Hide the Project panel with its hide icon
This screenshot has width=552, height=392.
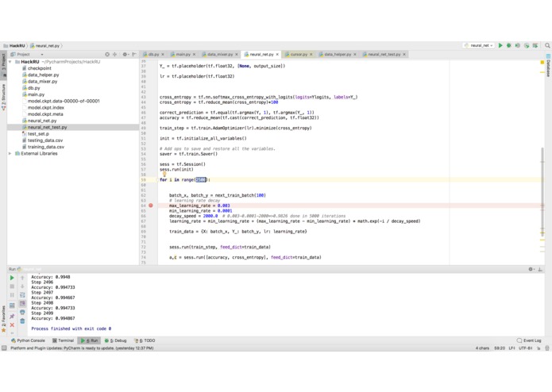click(x=134, y=55)
